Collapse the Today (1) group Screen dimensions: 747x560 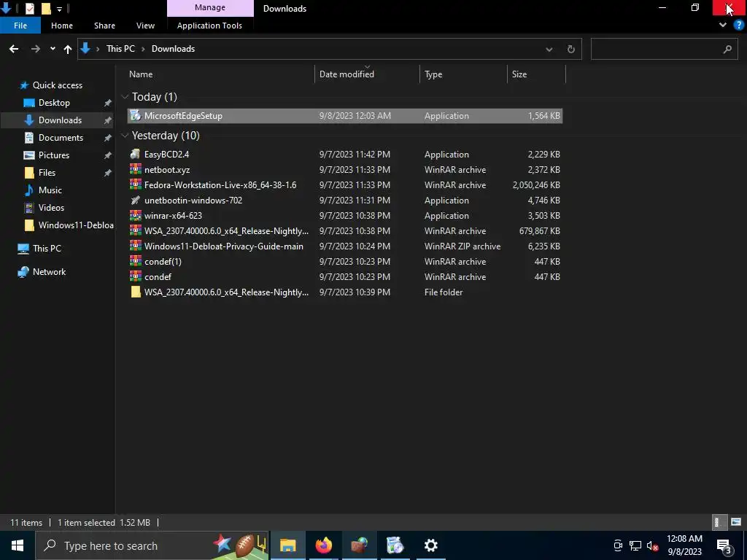click(125, 97)
